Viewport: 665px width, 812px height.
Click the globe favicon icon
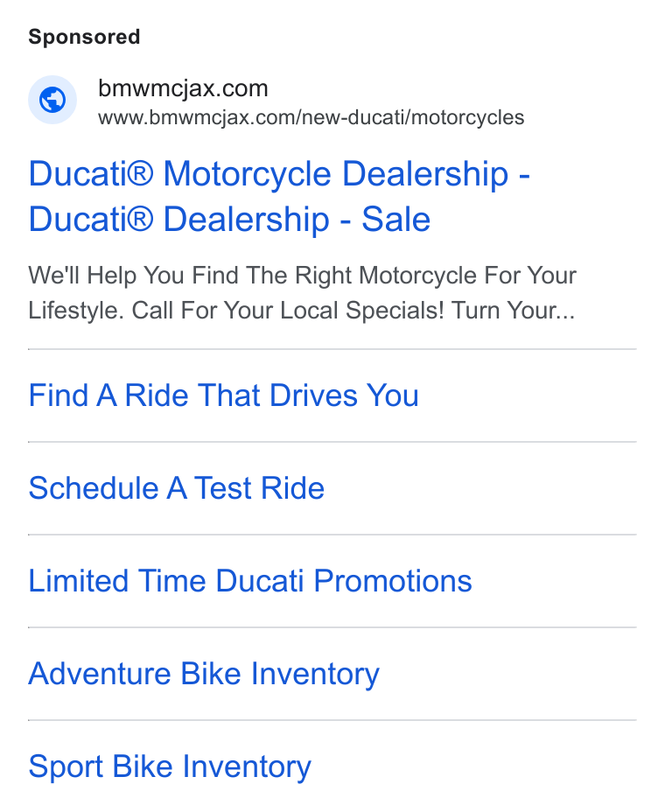click(x=52, y=100)
